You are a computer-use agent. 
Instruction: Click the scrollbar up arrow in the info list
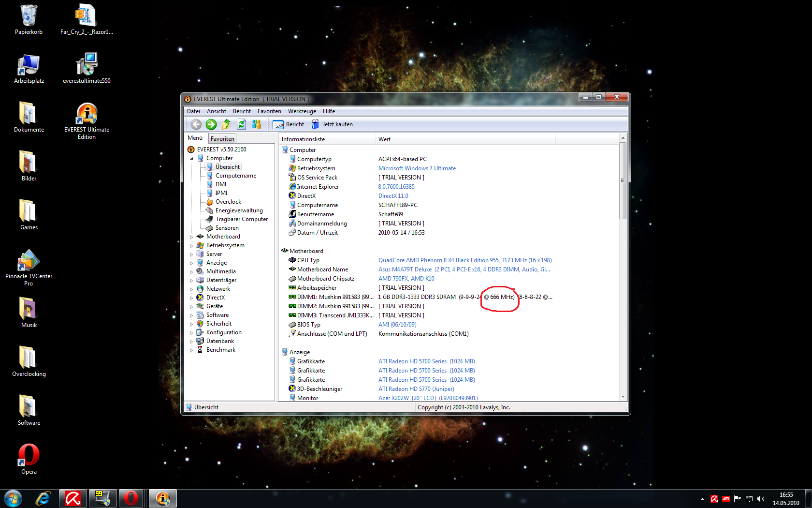point(623,138)
